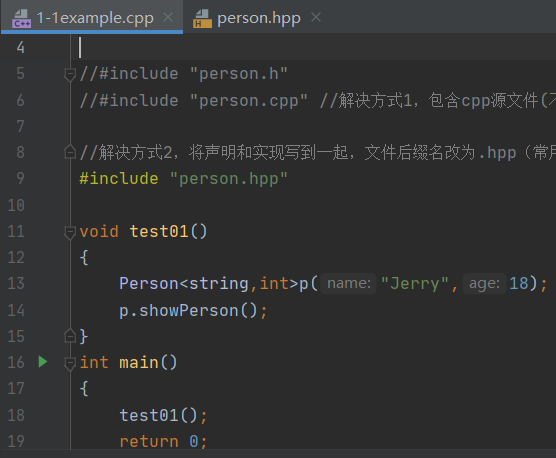Run main() using the green gutter arrow
The height and width of the screenshot is (458, 556).
point(43,362)
